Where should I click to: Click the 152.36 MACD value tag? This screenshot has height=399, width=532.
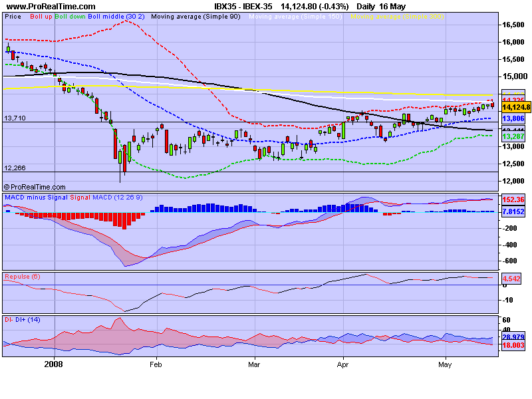click(513, 199)
